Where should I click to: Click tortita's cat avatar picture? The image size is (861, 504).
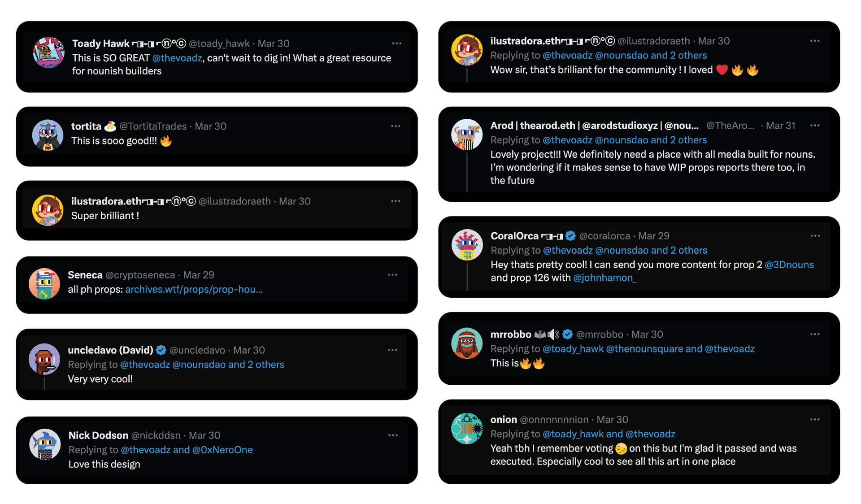pos(48,135)
